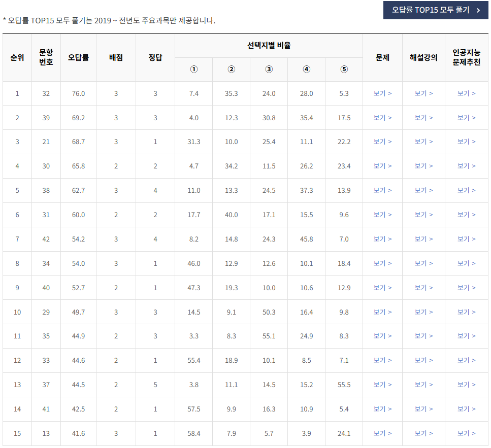Open 문제 보기 for rank 1 question 32

[383, 93]
